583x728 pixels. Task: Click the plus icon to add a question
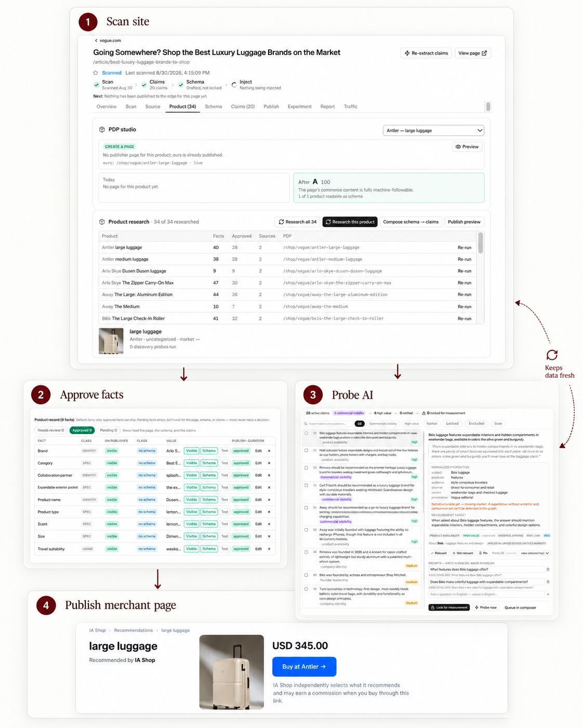pyautogui.click(x=548, y=594)
